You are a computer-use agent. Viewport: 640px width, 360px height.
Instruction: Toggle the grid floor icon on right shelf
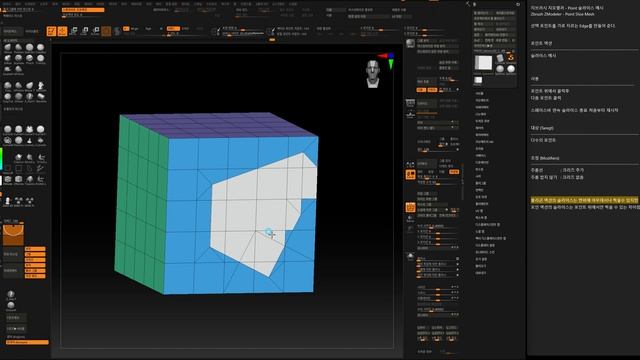(410, 103)
